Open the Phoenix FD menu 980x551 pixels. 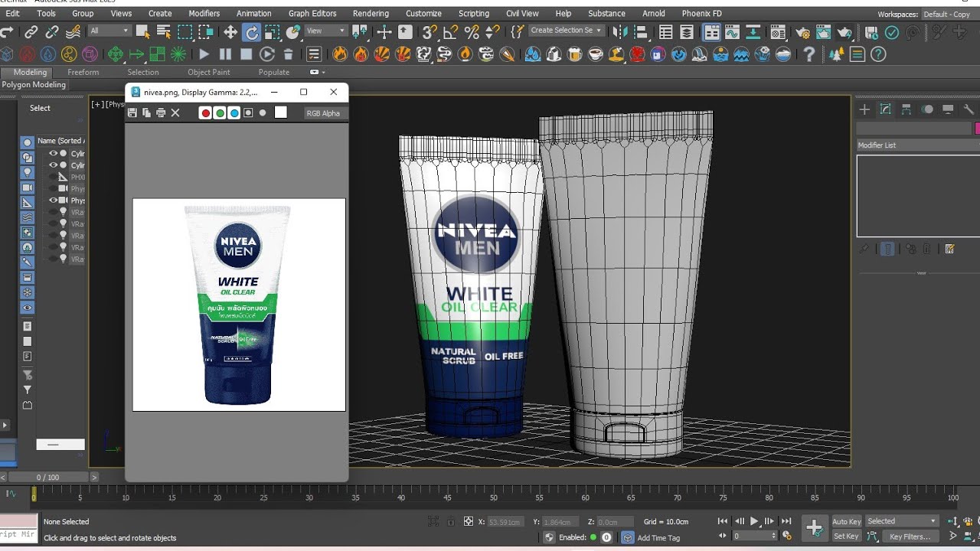point(701,14)
